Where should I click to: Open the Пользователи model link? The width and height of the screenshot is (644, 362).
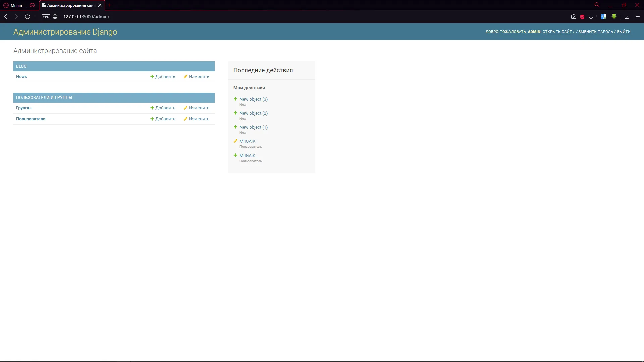[31, 119]
